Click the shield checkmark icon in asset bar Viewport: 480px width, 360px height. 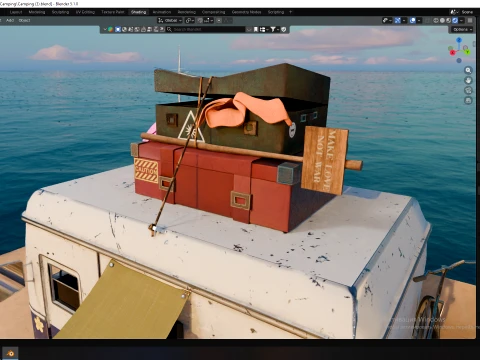(284, 29)
